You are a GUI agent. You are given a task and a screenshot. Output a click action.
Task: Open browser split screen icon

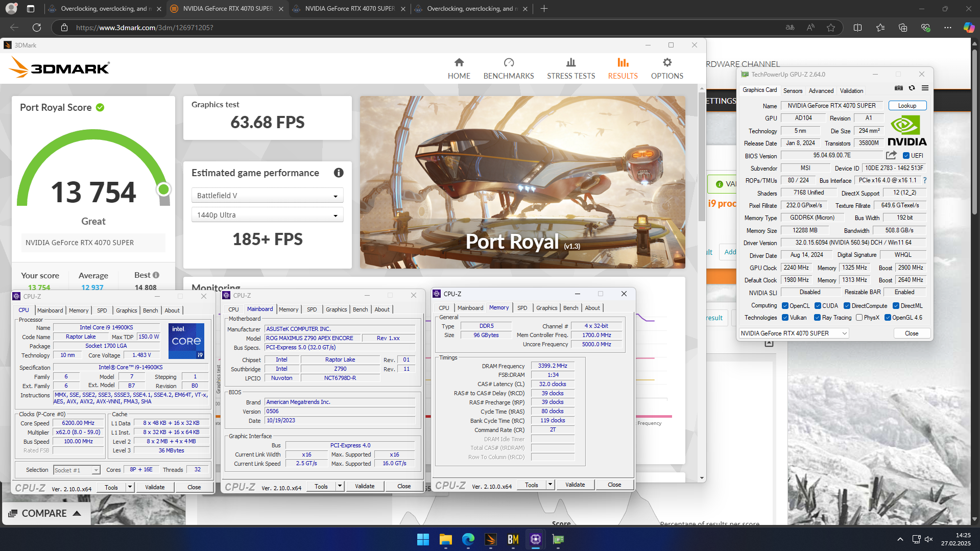[857, 28]
